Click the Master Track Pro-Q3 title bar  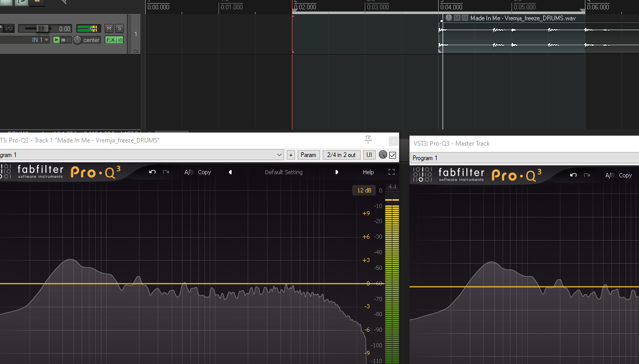point(525,144)
